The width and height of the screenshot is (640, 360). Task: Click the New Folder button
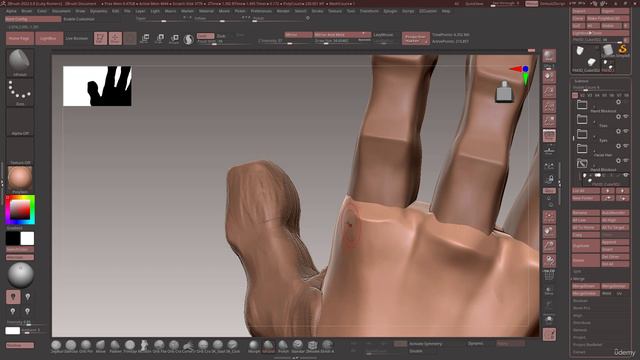[586, 198]
